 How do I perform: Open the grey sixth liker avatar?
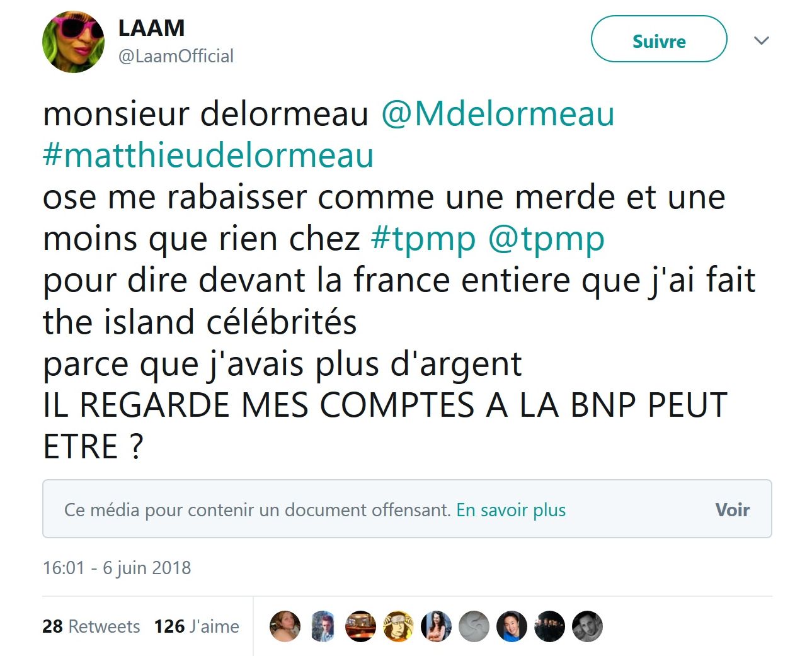pos(474,626)
